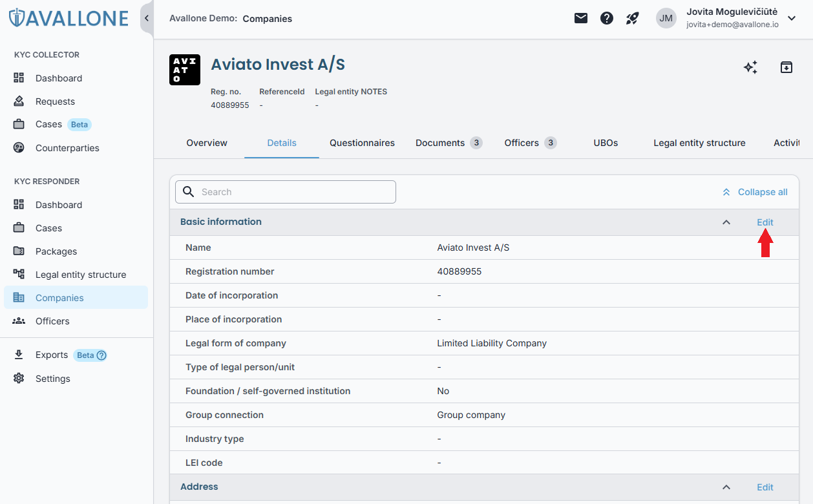This screenshot has height=504, width=813.
Task: Switch to the Questionnaires tab
Action: point(362,143)
